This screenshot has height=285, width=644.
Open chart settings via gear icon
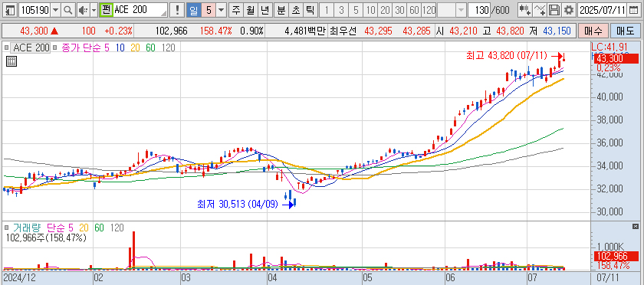pyautogui.click(x=568, y=10)
